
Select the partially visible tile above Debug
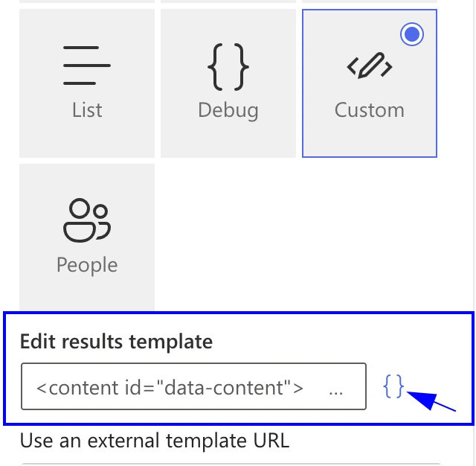coord(228,1)
